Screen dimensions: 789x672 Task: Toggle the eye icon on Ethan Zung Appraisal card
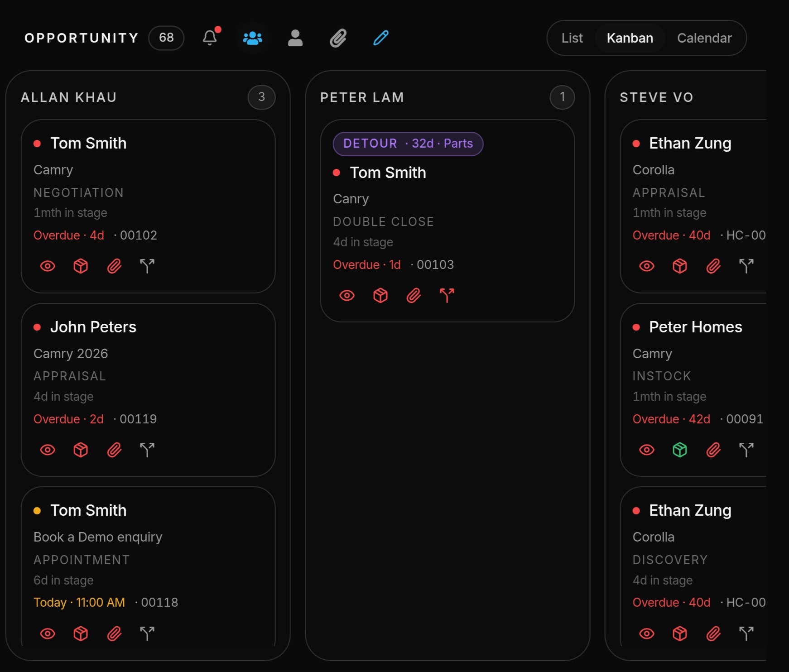coord(647,266)
